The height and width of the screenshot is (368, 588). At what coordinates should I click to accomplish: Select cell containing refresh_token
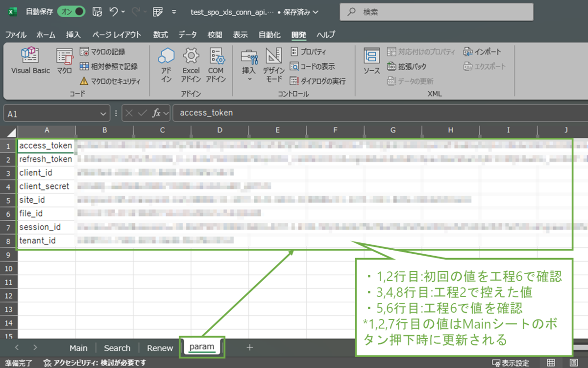[46, 159]
